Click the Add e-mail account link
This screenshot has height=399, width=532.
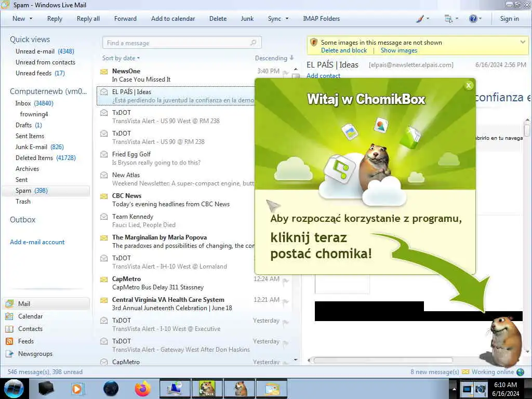tap(37, 242)
